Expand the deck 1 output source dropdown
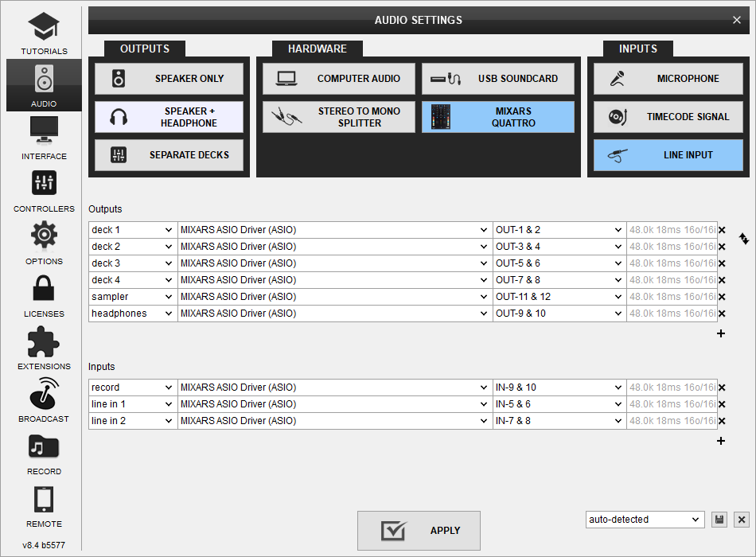 point(132,230)
